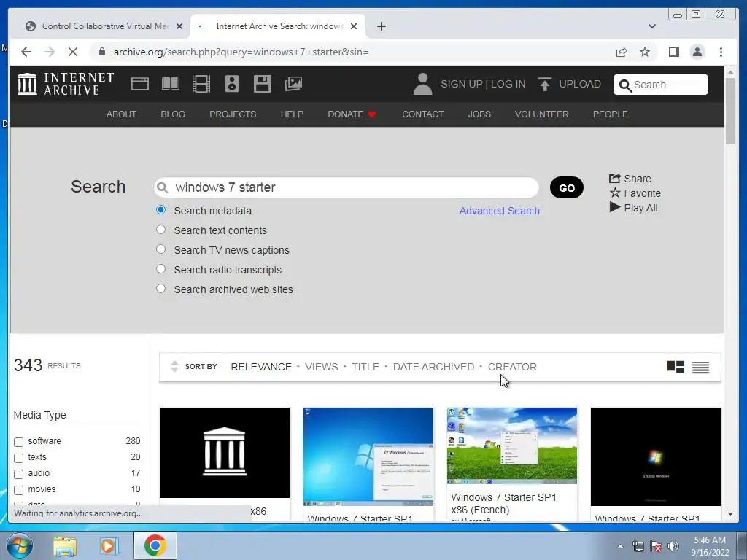Image resolution: width=747 pixels, height=560 pixels.
Task: Select Search radio transcripts option
Action: click(161, 269)
